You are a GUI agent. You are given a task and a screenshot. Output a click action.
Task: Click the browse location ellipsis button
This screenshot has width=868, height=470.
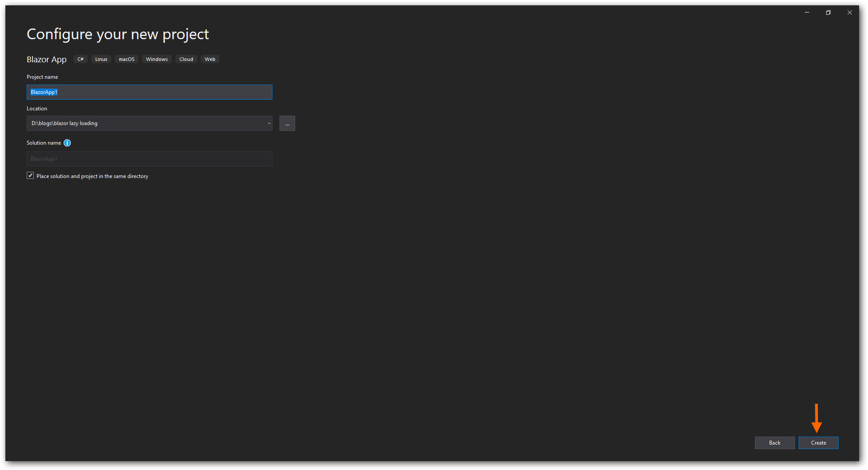(x=287, y=123)
